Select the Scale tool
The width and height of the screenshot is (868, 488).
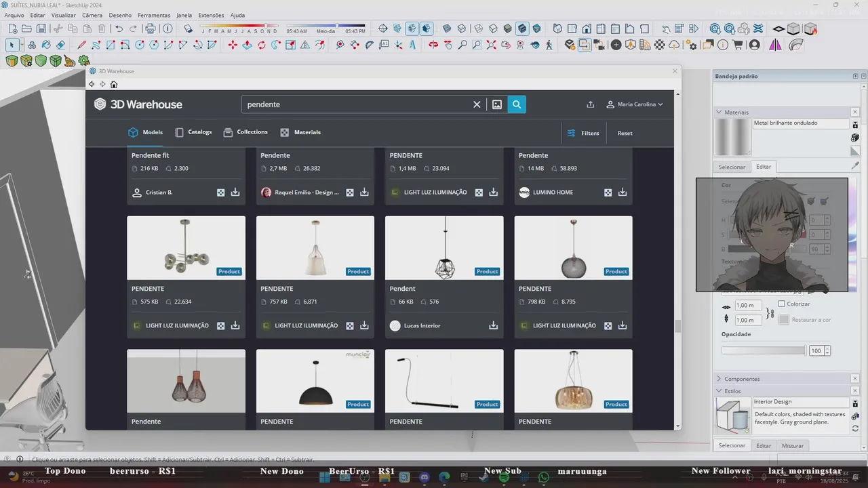point(290,45)
